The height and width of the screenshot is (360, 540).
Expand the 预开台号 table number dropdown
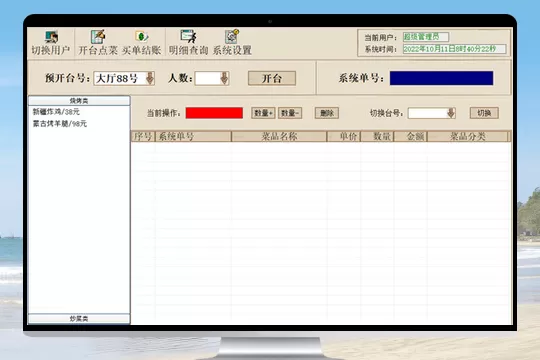(150, 79)
